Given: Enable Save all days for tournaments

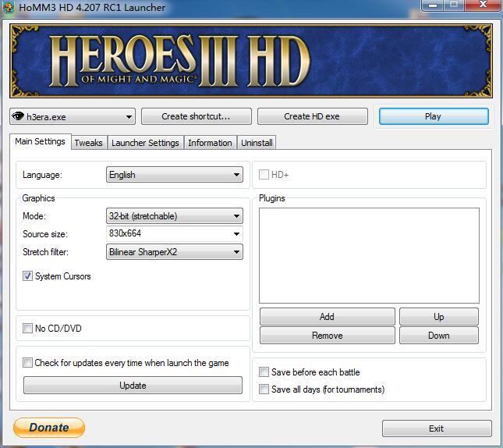Looking at the screenshot, I should pyautogui.click(x=264, y=389).
